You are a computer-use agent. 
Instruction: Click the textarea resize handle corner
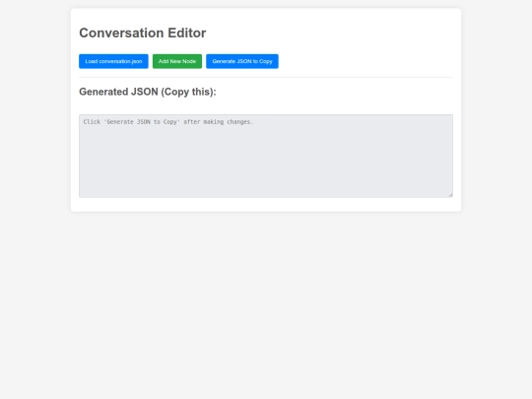450,195
